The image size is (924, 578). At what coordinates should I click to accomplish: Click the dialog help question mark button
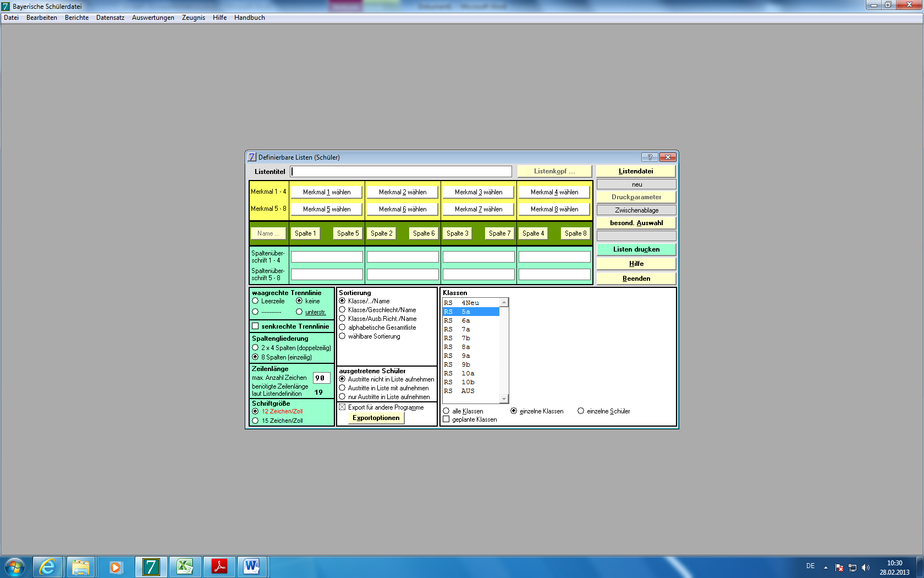tap(650, 157)
